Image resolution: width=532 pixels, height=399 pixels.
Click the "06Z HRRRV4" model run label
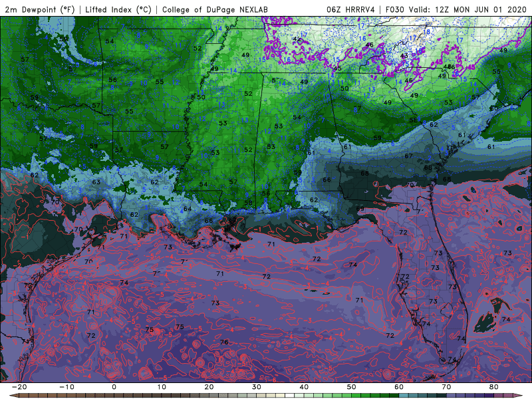click(x=351, y=10)
